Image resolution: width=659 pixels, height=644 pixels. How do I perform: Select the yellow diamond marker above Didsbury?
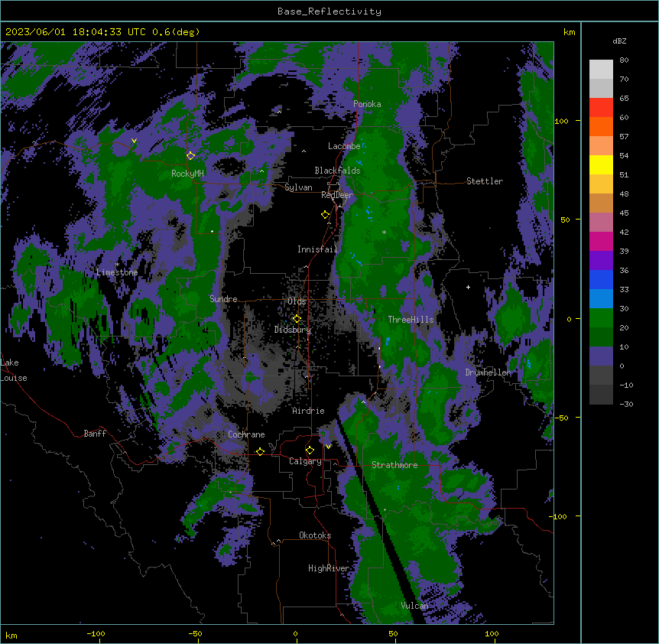[x=297, y=319]
